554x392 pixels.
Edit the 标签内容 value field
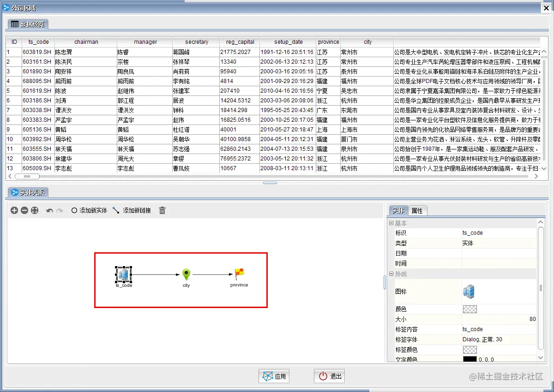coord(500,329)
